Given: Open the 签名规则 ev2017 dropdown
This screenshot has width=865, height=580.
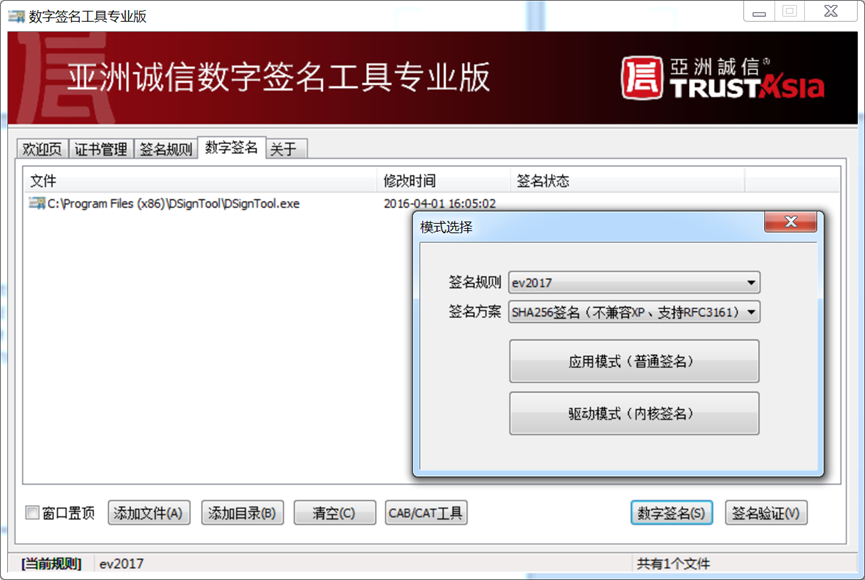Looking at the screenshot, I should pyautogui.click(x=634, y=282).
